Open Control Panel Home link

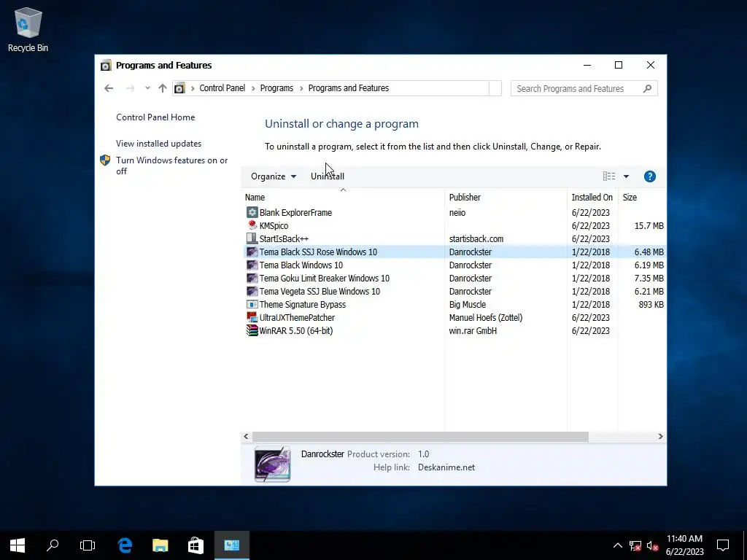[x=155, y=117]
